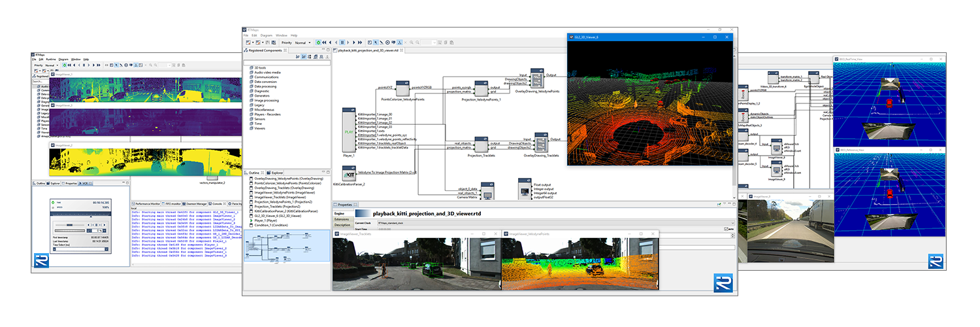The height and width of the screenshot is (327, 980).
Task: Select Communications category in component list
Action: pos(263,77)
